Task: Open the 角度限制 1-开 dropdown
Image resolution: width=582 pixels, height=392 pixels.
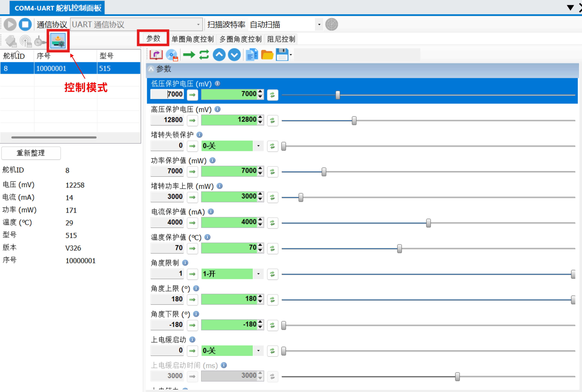Action: (258, 274)
